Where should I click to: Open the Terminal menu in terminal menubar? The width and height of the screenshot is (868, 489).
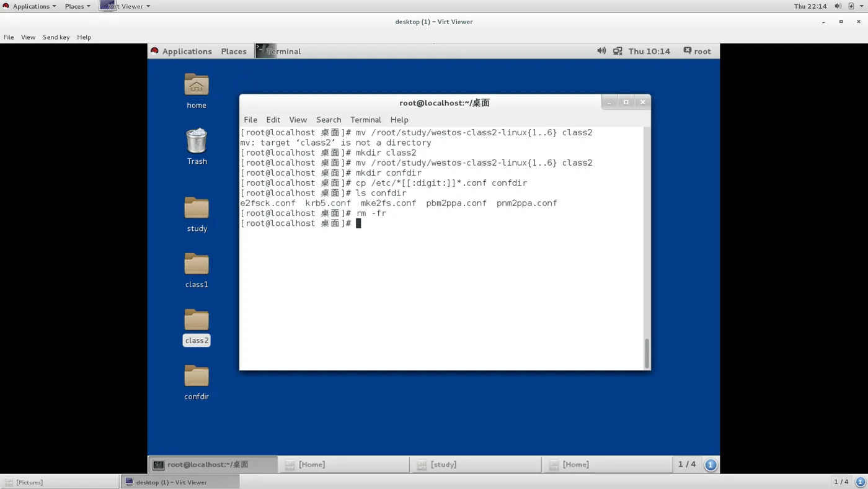click(366, 120)
